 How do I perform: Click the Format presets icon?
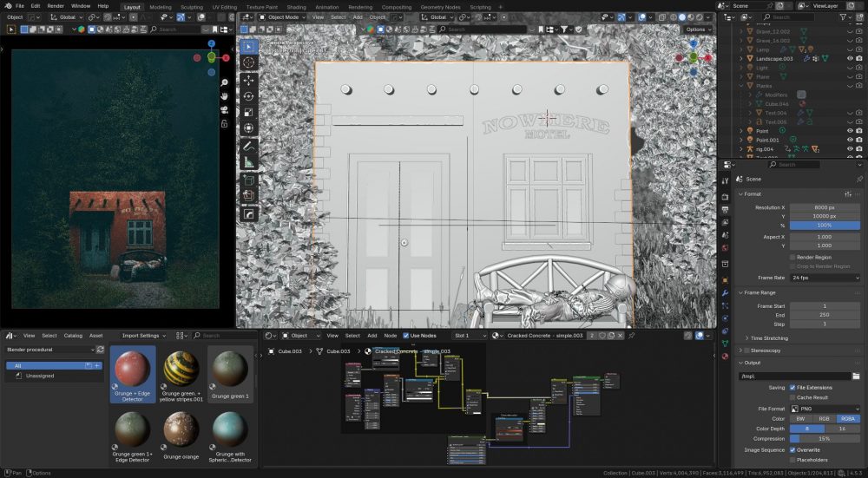(x=848, y=194)
